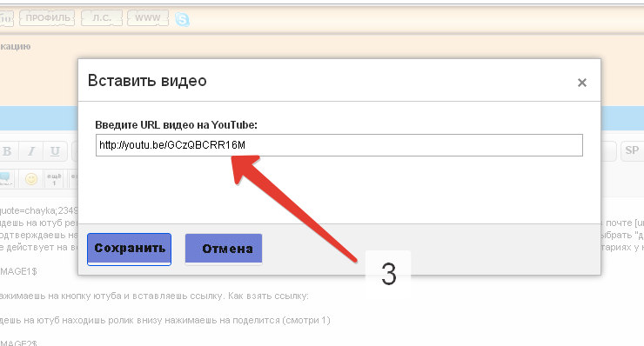This screenshot has height=346, width=644.
Task: Click the Л.С. button in the background page
Action: click(x=102, y=18)
